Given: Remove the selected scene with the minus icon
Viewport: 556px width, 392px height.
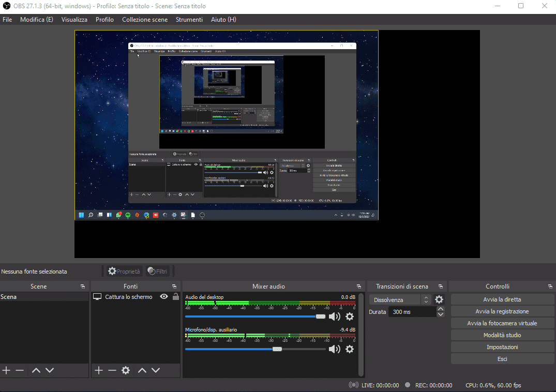Looking at the screenshot, I should coord(20,370).
